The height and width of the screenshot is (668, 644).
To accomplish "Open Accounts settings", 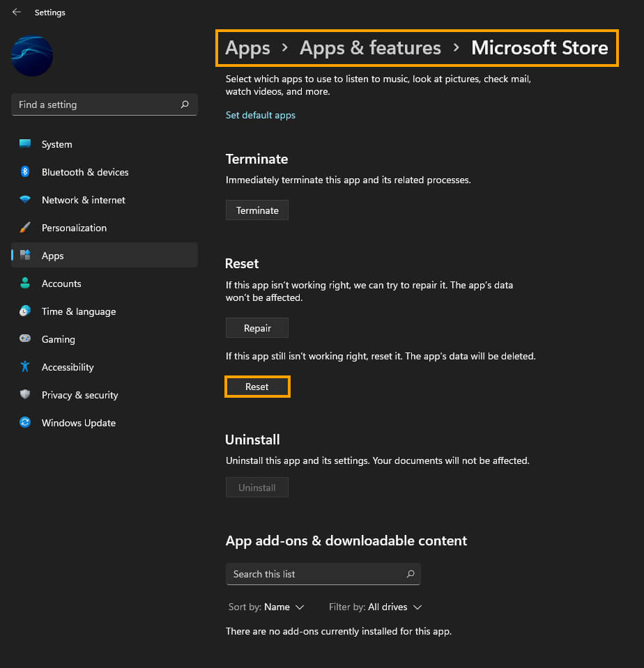I will [105, 283].
